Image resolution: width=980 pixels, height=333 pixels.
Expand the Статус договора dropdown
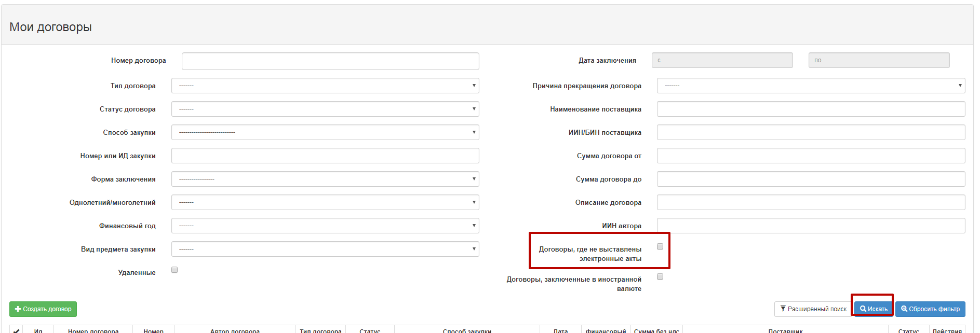pyautogui.click(x=325, y=109)
